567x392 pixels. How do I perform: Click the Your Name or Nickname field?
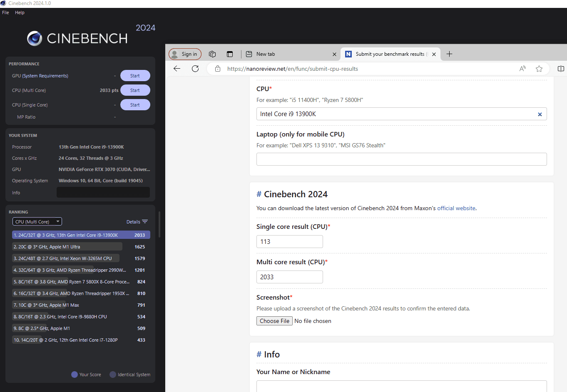point(402,386)
